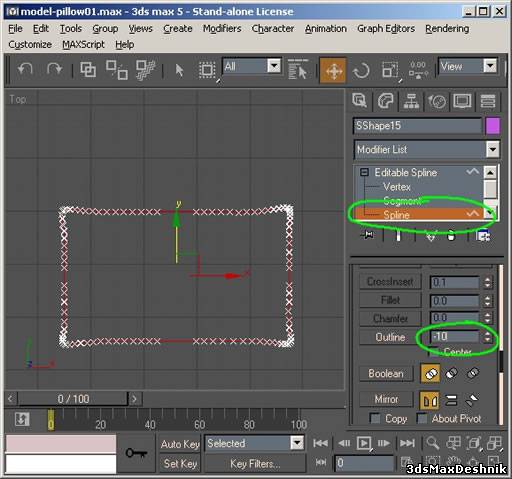Open the Modifiers menu
The image size is (512, 479).
(x=222, y=29)
